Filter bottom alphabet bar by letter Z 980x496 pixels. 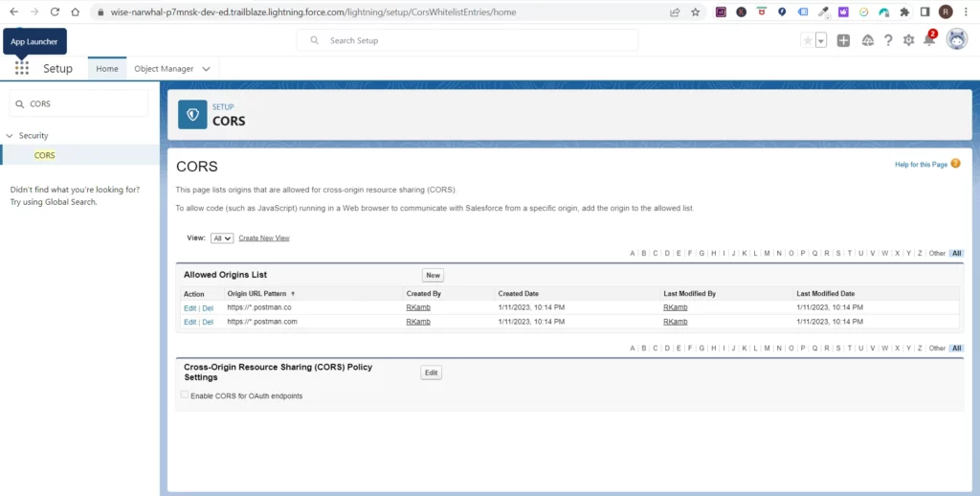[x=920, y=349]
